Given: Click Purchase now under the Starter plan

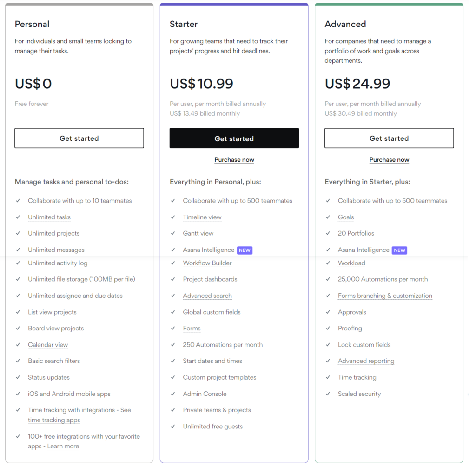Looking at the screenshot, I should (234, 159).
